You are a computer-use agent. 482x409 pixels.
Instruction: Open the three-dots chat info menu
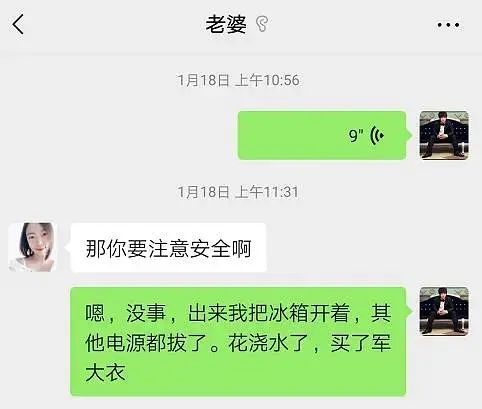coord(448,25)
